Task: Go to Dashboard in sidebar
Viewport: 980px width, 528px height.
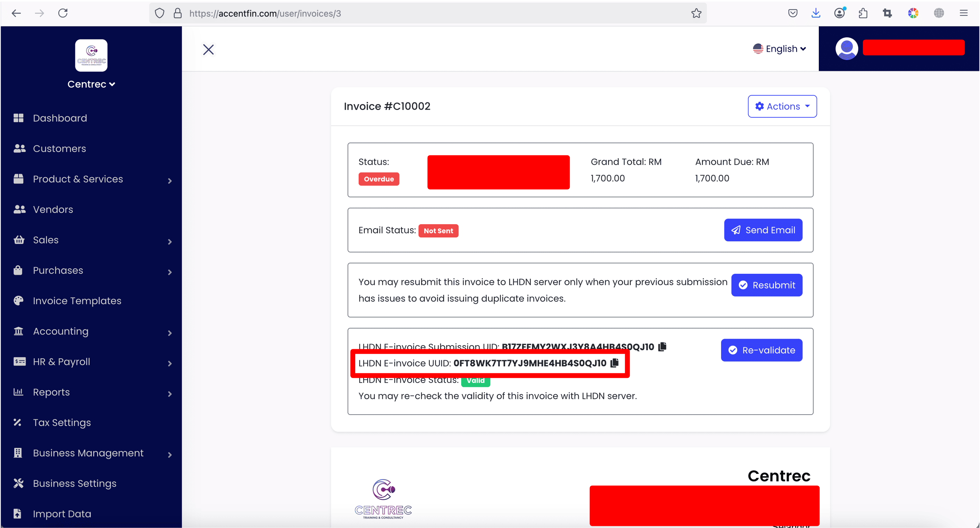Action: click(x=60, y=118)
